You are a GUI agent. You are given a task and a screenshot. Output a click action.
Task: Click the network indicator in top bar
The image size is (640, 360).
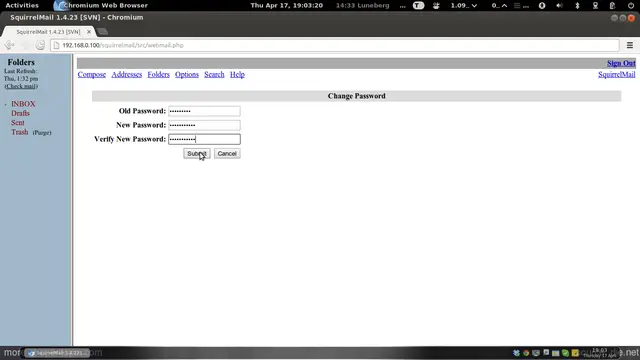tap(595, 5)
